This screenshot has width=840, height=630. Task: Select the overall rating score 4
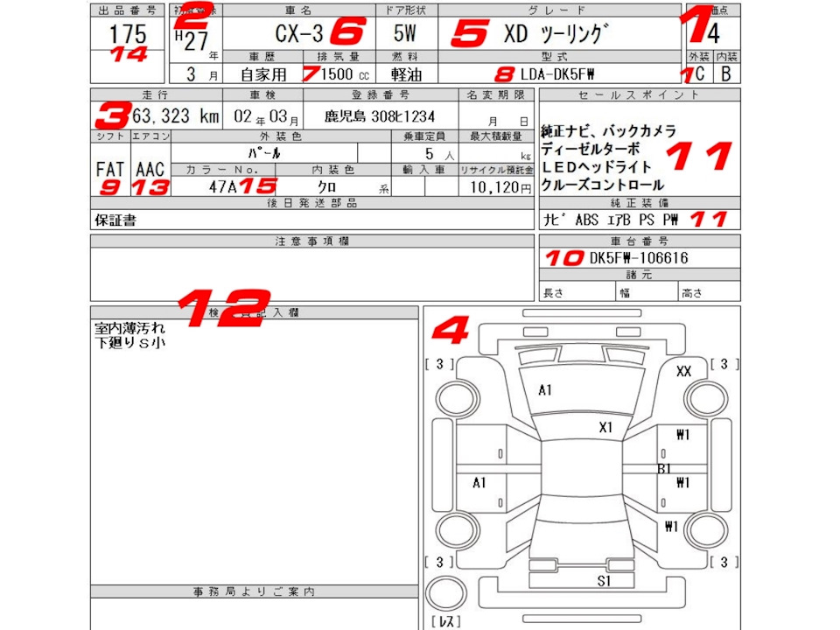point(713,34)
